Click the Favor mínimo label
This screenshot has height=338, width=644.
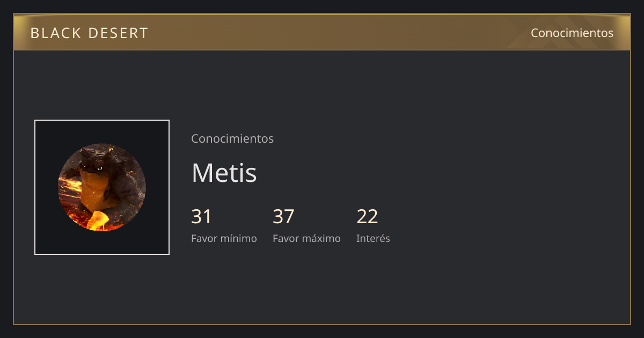pyautogui.click(x=224, y=238)
